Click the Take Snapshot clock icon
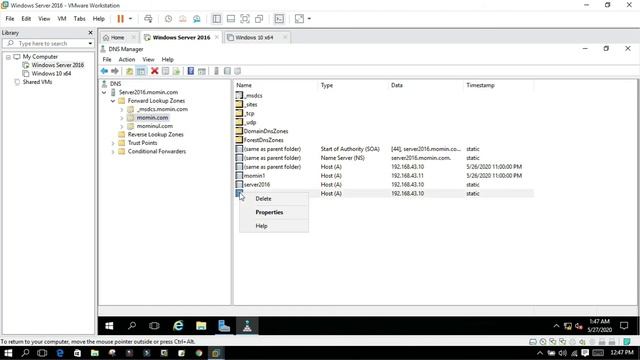This screenshot has width=640, height=360. pyautogui.click(x=168, y=19)
